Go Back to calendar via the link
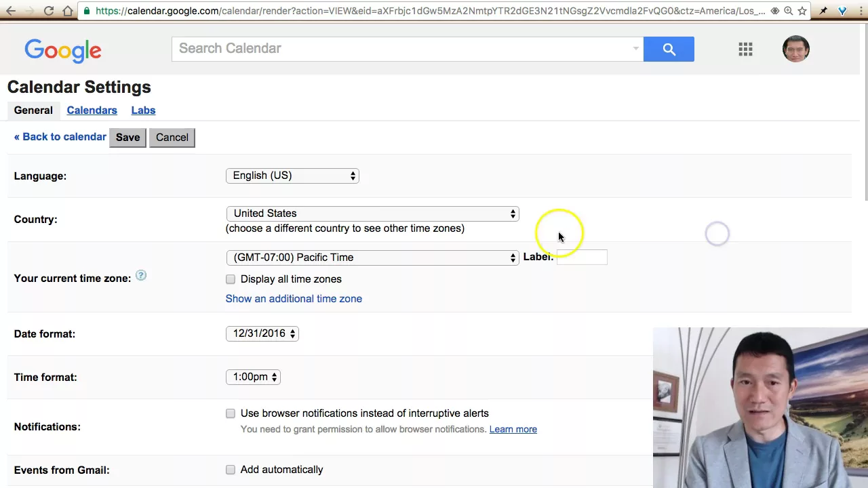The width and height of the screenshot is (868, 488). [60, 137]
